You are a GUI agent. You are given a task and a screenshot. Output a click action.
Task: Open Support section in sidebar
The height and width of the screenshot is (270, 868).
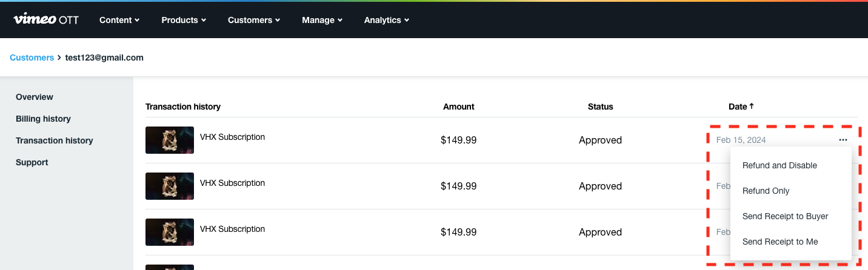coord(32,162)
